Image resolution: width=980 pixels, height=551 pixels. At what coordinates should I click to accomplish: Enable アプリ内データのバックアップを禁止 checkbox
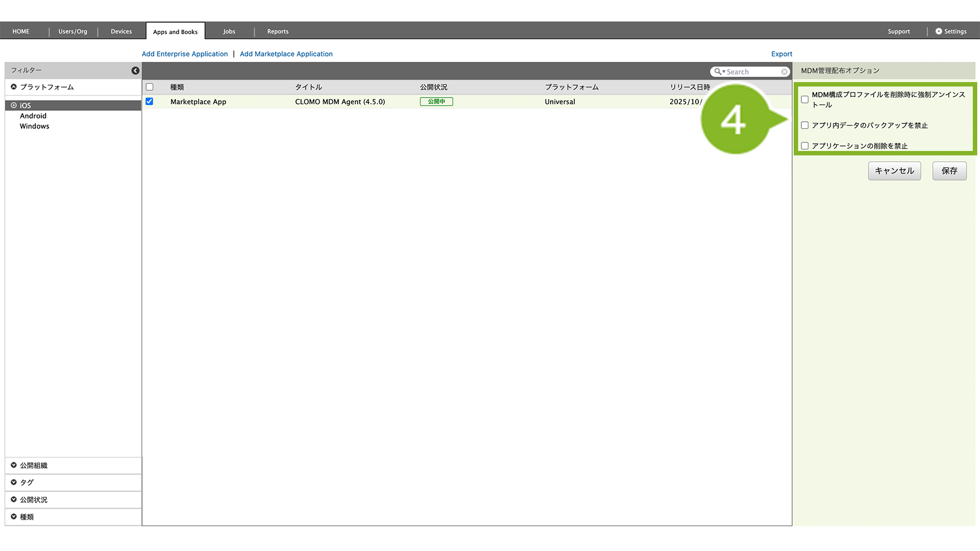pos(805,126)
